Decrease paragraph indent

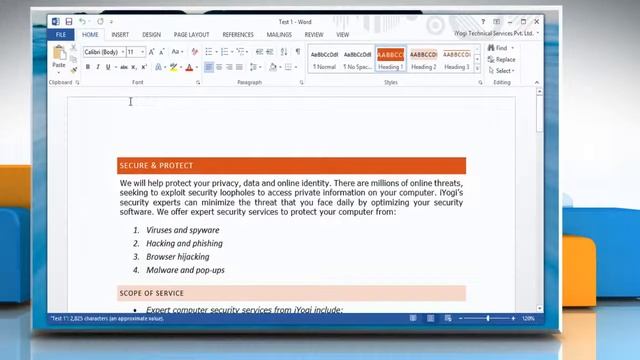click(259, 52)
